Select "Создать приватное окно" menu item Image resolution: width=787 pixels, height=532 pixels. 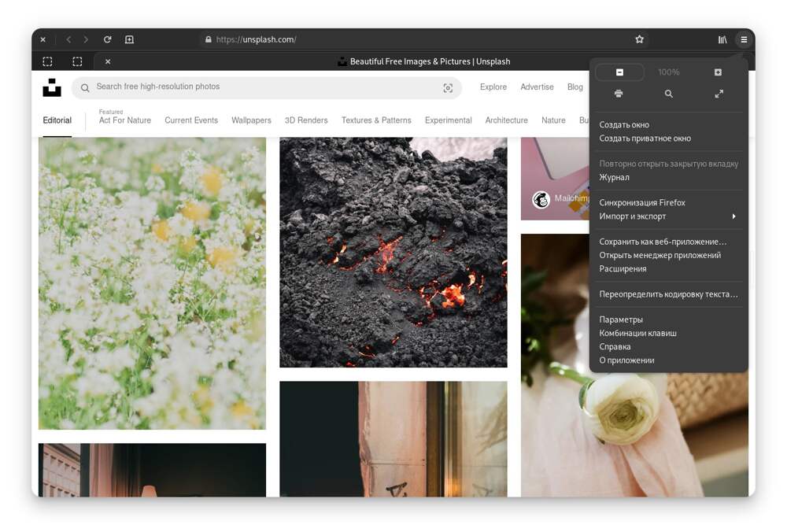(x=645, y=139)
